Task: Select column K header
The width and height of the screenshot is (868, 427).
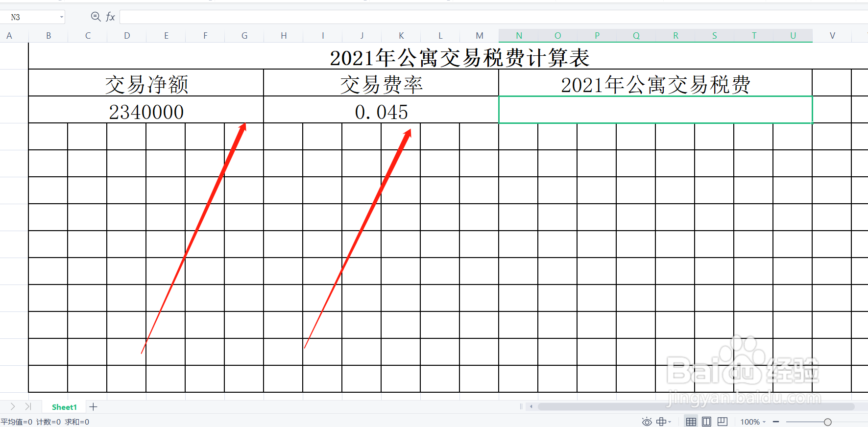Action: pos(401,35)
